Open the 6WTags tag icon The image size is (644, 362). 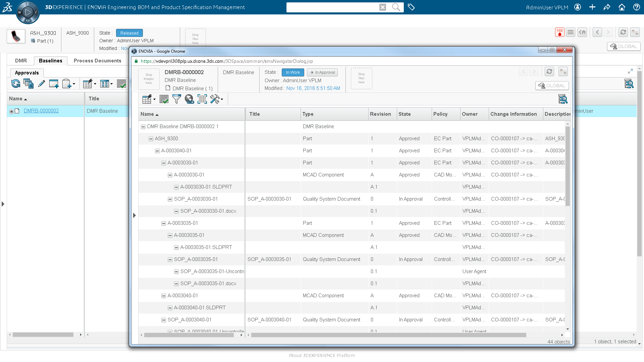(x=411, y=7)
